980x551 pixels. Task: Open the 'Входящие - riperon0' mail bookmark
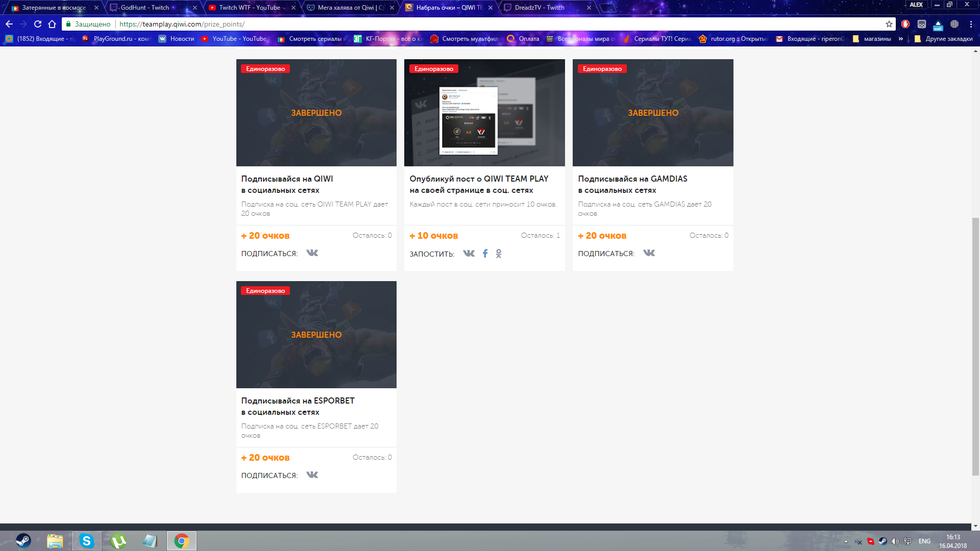coord(810,39)
